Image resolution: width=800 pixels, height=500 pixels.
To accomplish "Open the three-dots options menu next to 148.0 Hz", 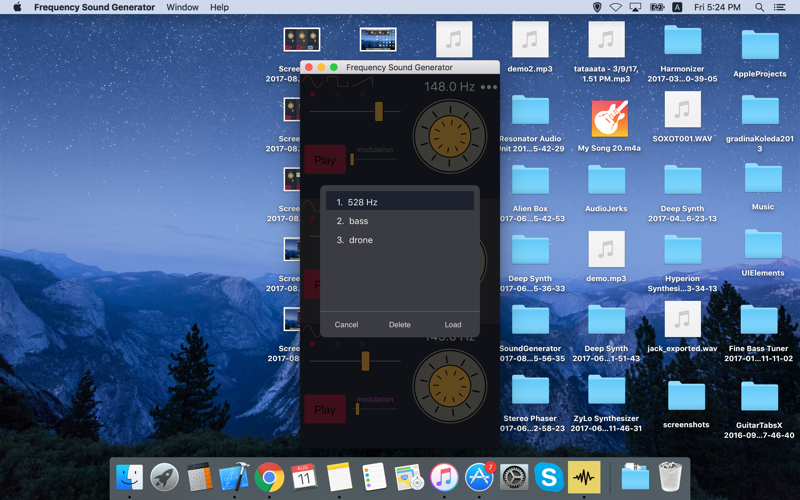I will coord(489,87).
